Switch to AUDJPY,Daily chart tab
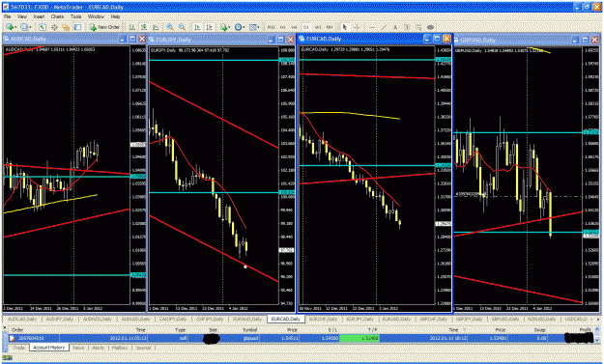Viewport: 604px width, 364px height. pyautogui.click(x=60, y=319)
